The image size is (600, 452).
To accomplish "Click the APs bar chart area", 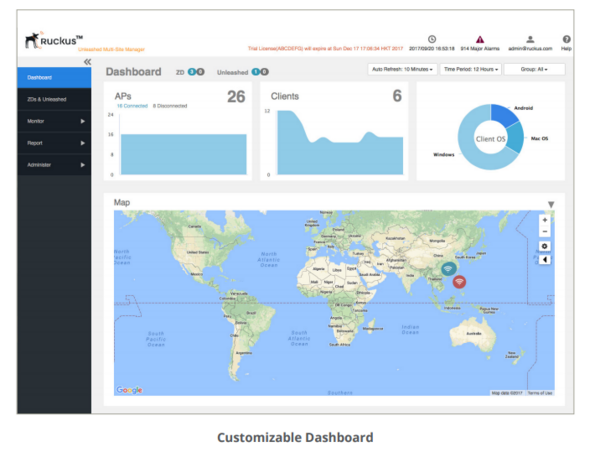I will coord(183,154).
